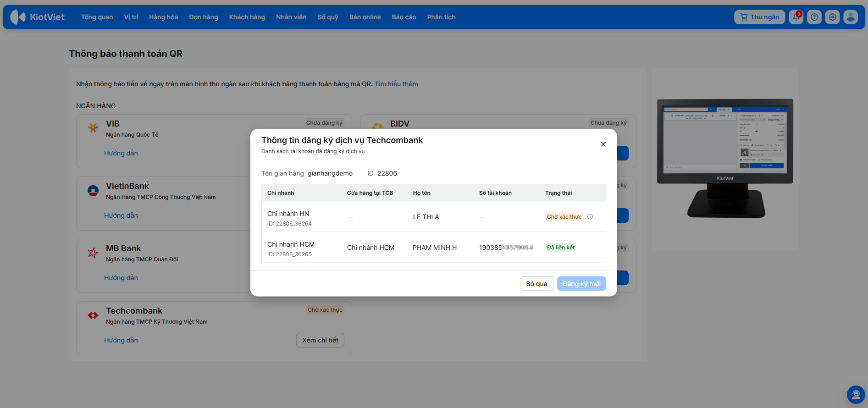
Task: Click the Số tài khoản column header
Action: [495, 193]
